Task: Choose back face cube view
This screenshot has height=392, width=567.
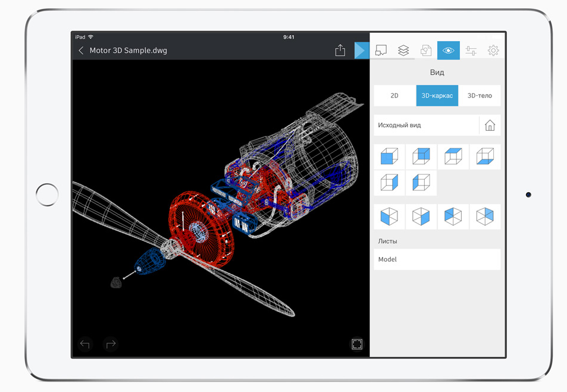Action: (x=421, y=156)
